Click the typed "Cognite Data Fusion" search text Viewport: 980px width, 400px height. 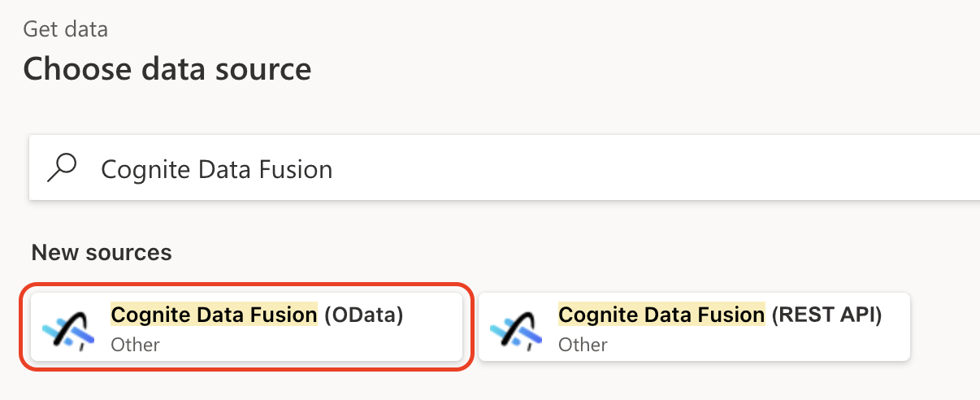point(216,169)
